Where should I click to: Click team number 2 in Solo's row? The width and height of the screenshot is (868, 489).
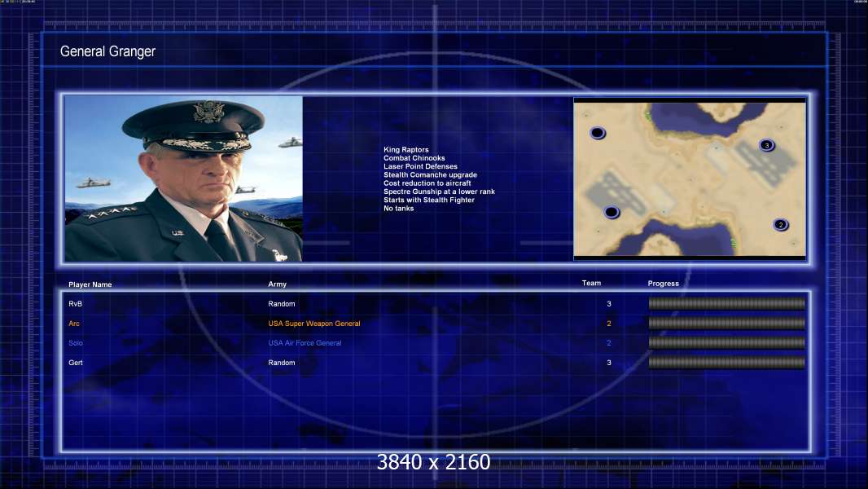[609, 343]
